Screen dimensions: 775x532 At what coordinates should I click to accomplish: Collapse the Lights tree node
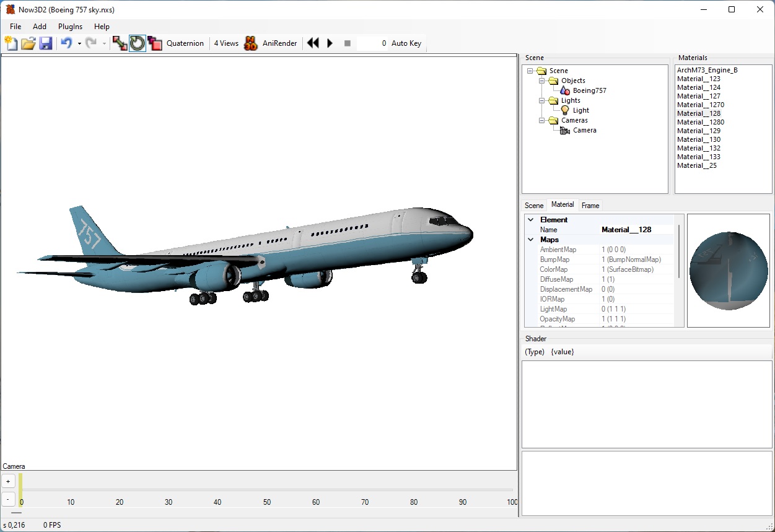(x=542, y=100)
